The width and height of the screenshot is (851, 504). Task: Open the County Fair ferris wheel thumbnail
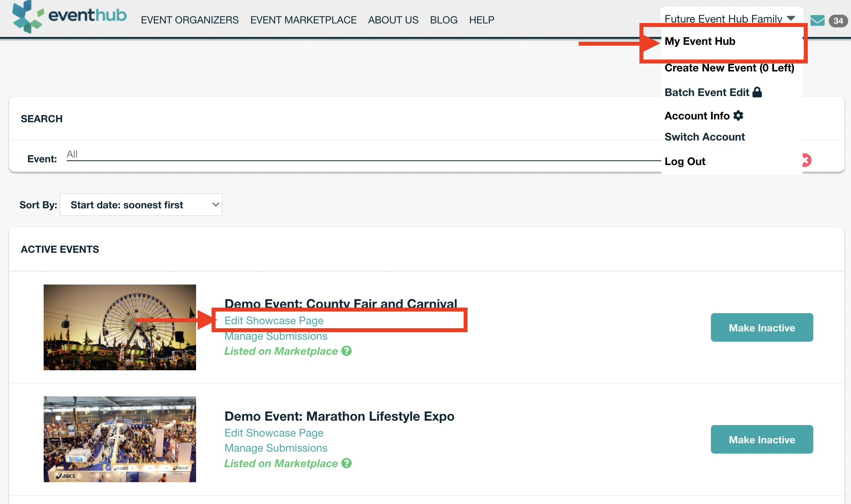[120, 327]
